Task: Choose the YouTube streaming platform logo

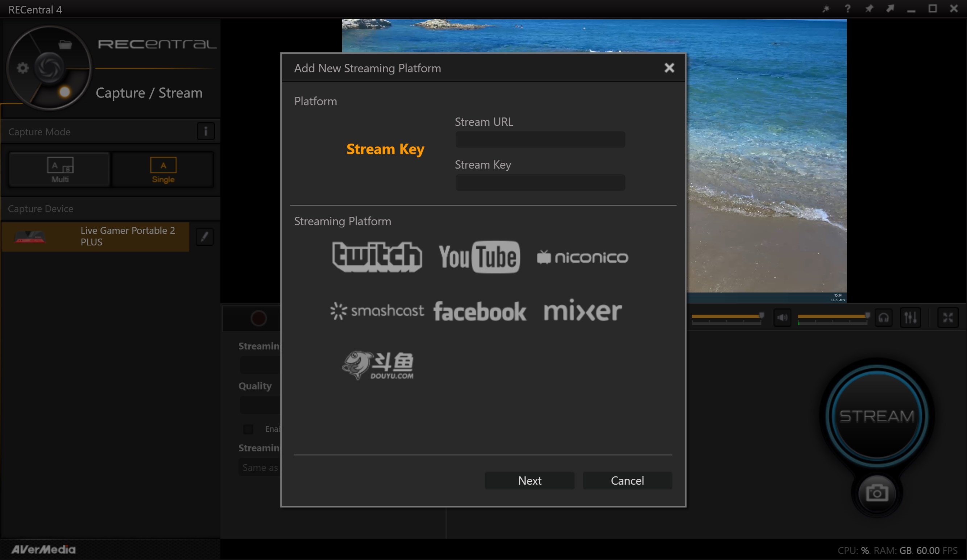Action: (479, 257)
